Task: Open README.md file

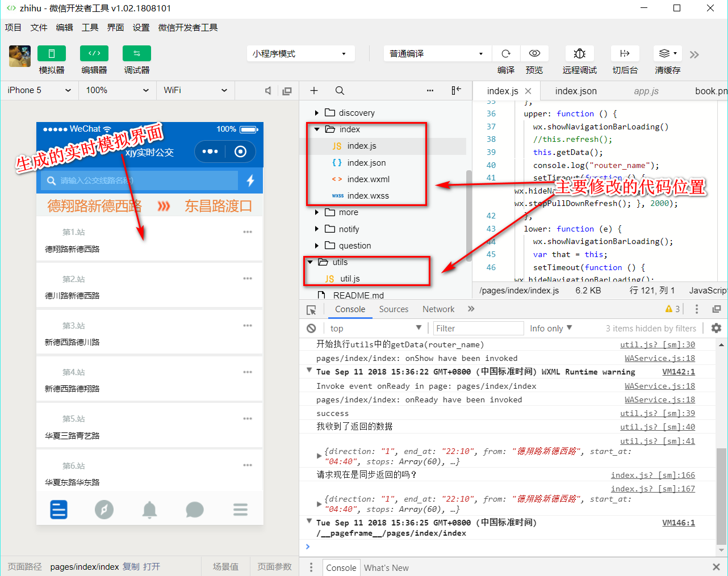Action: (358, 295)
